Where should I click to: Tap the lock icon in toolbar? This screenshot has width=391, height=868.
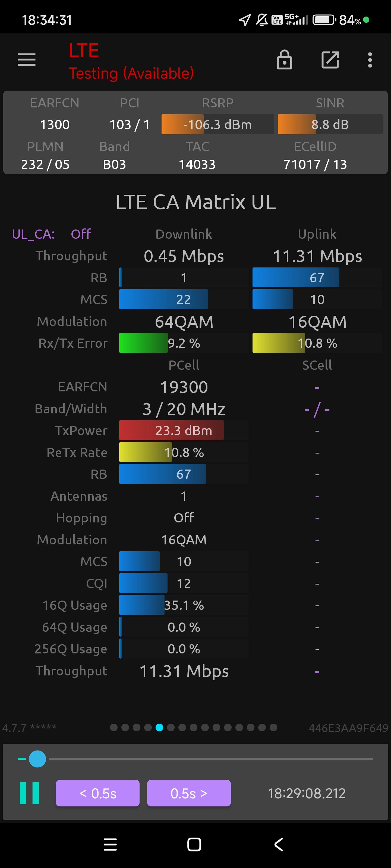284,60
